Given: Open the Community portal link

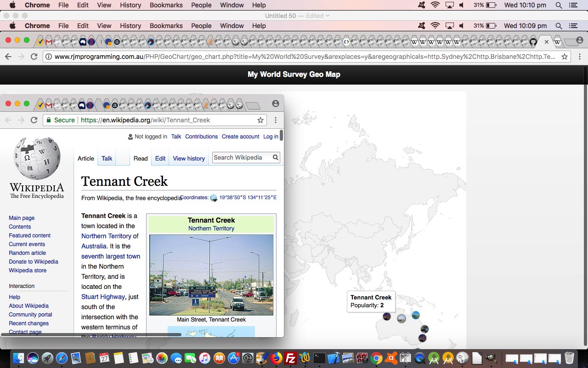Looking at the screenshot, I should (x=30, y=315).
